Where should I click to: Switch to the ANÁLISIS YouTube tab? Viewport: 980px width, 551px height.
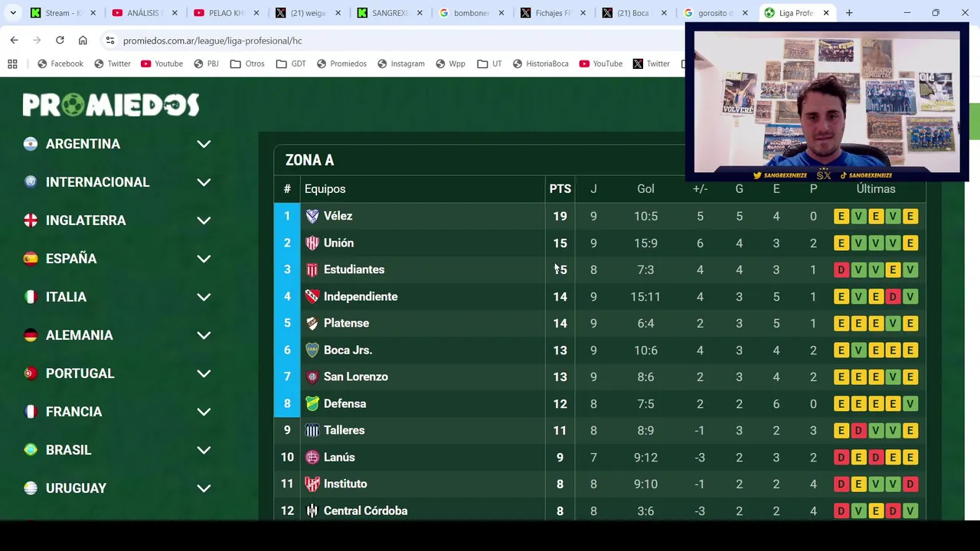click(145, 13)
